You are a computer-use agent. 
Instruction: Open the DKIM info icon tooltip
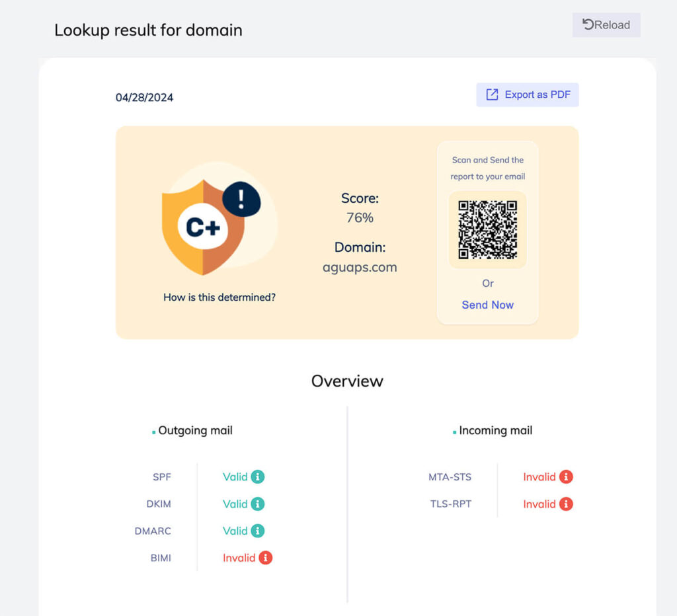(258, 504)
